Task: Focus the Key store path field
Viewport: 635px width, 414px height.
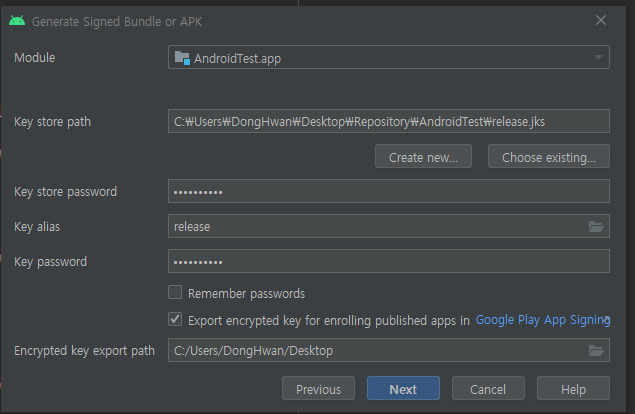Action: click(x=389, y=121)
